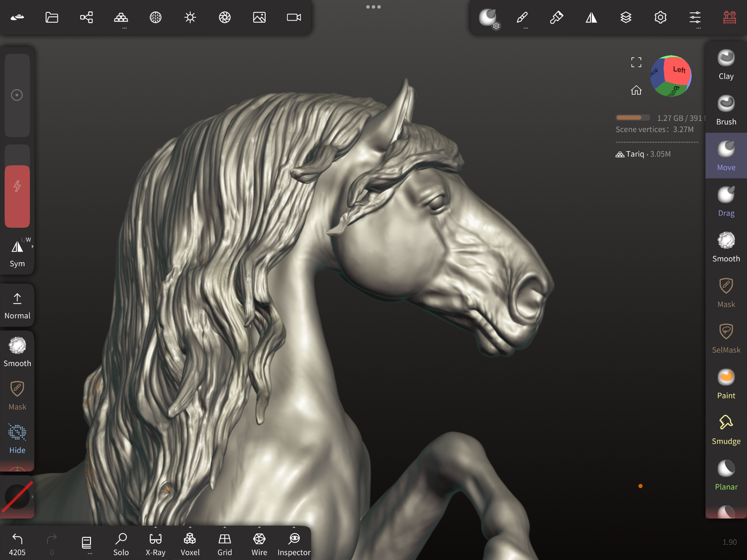Choose the Smudge tool in the right sidebar
Screen dimensions: 747x560
point(726,430)
